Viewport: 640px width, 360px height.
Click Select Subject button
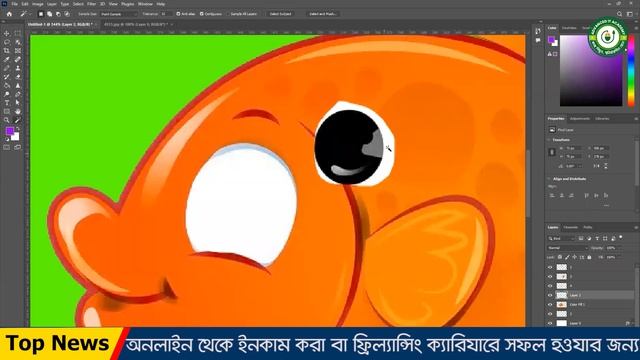pos(280,14)
